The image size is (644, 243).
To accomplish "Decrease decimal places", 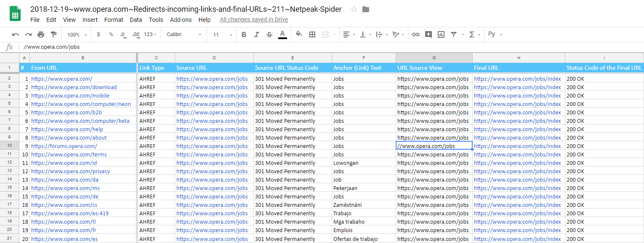I will click(123, 34).
